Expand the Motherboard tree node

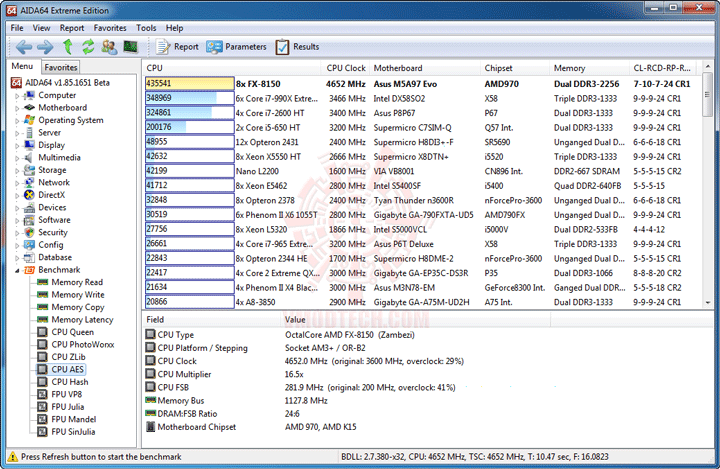tap(17, 108)
